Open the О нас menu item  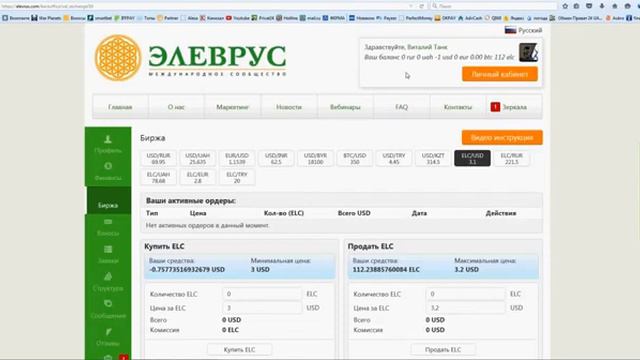[x=176, y=107]
